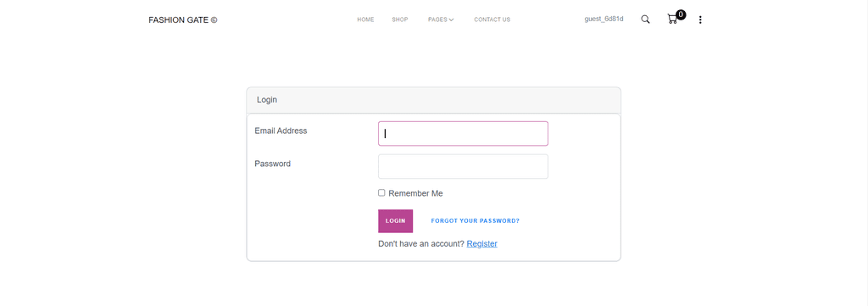This screenshot has height=306, width=868.
Task: Open the search magnifier icon
Action: point(645,19)
